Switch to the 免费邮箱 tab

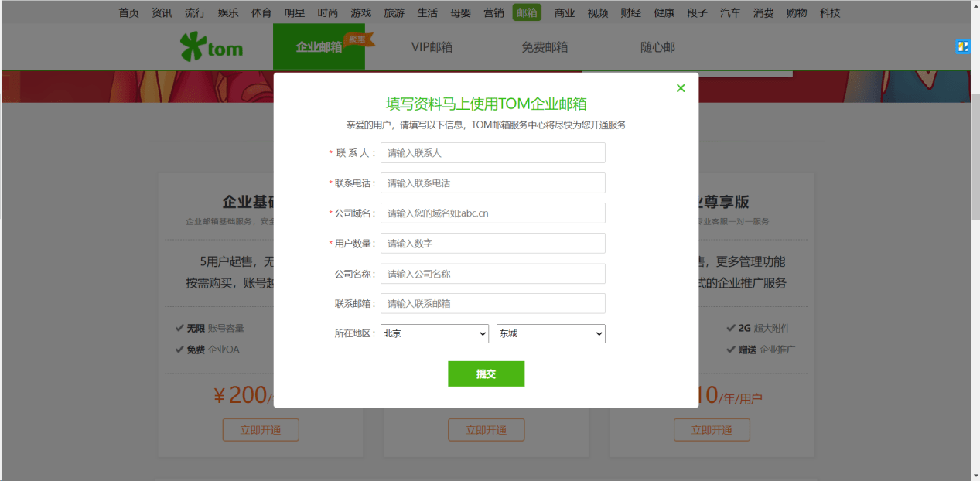tap(546, 46)
